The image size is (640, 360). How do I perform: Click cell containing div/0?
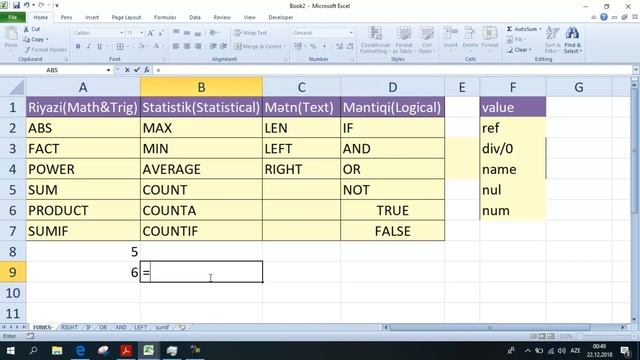[x=513, y=149]
